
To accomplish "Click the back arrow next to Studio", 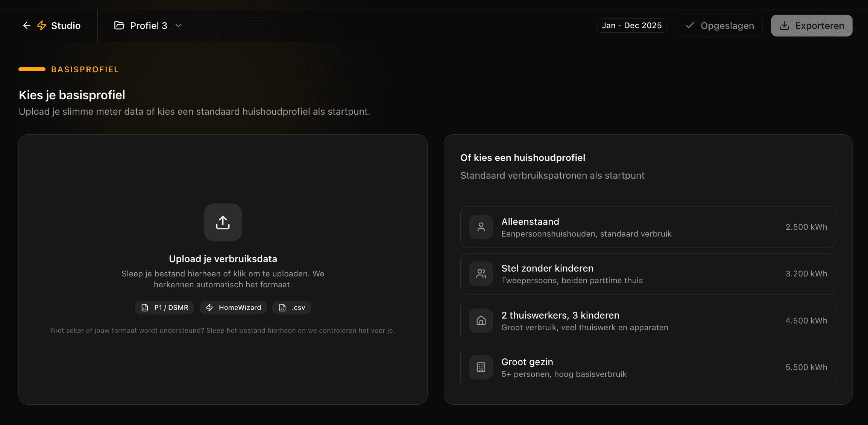I will point(26,25).
